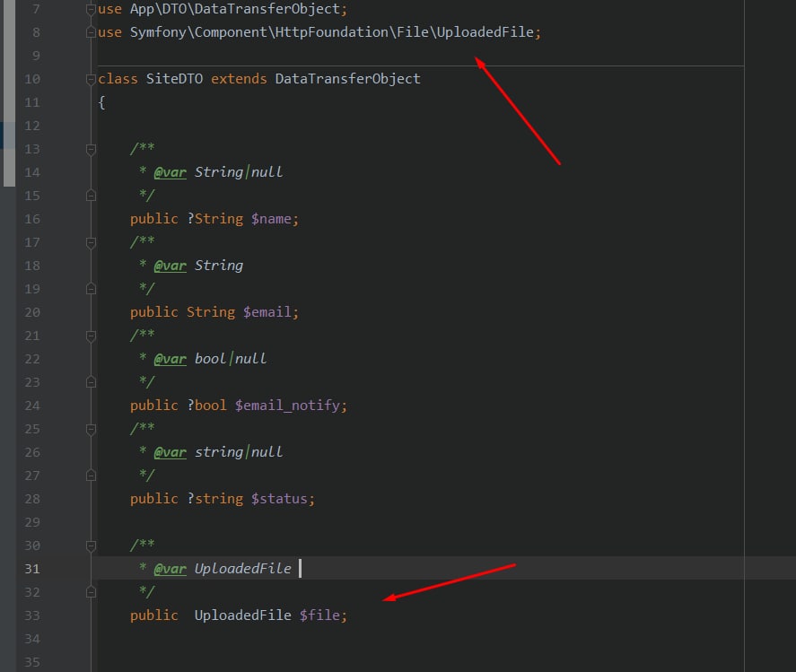Click the editor scrollbar thumb on left edge
Screen dimensions: 796x672
[9, 93]
